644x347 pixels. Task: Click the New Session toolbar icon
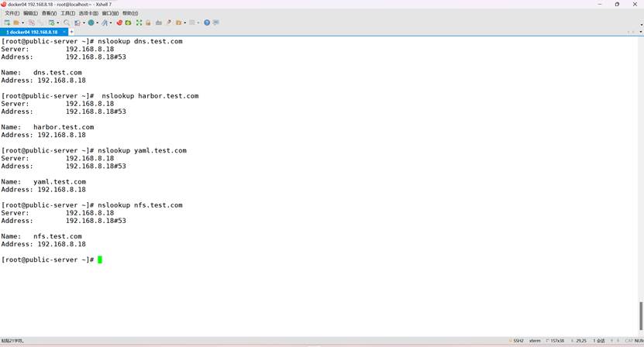[7, 22]
